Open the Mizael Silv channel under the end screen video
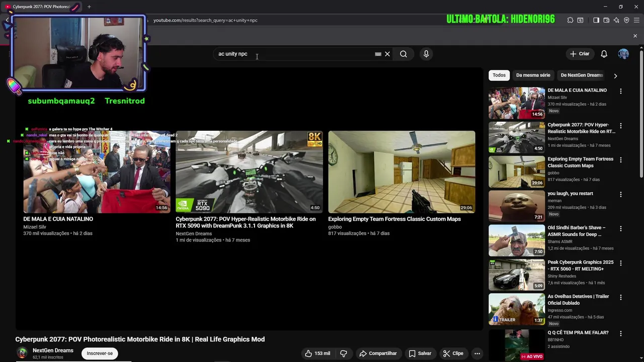Viewport: 644px width, 362px height. 35,227
